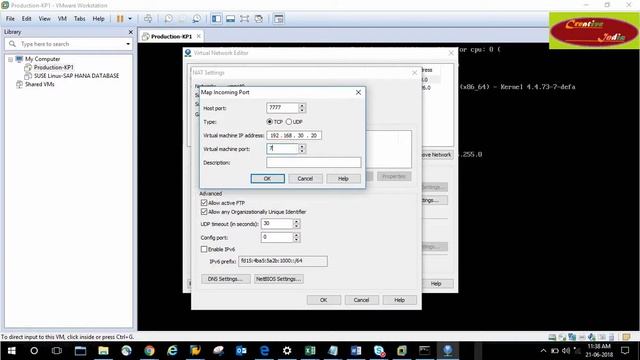Image resolution: width=640 pixels, height=360 pixels.
Task: Click the Take Snapshot toolbar icon
Action: pyautogui.click(x=169, y=19)
